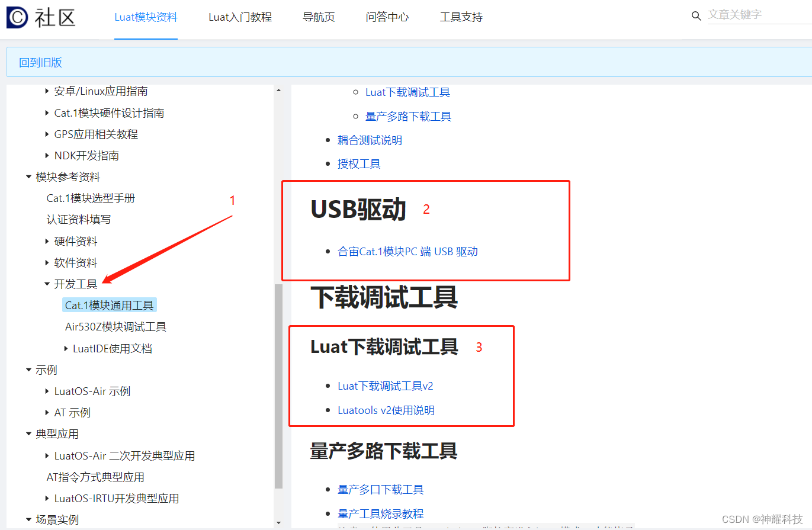Open 合宙Cat.1模块PC 端 USB 驱动 link

(x=407, y=252)
